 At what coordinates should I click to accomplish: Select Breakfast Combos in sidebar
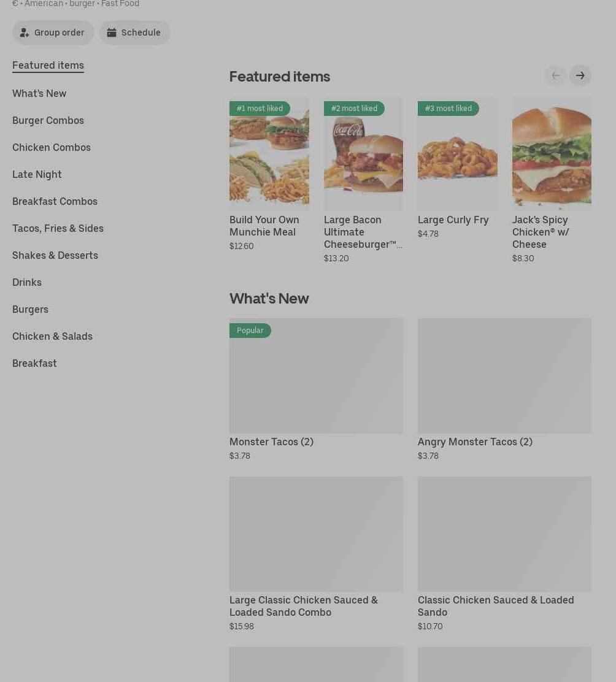[55, 201]
